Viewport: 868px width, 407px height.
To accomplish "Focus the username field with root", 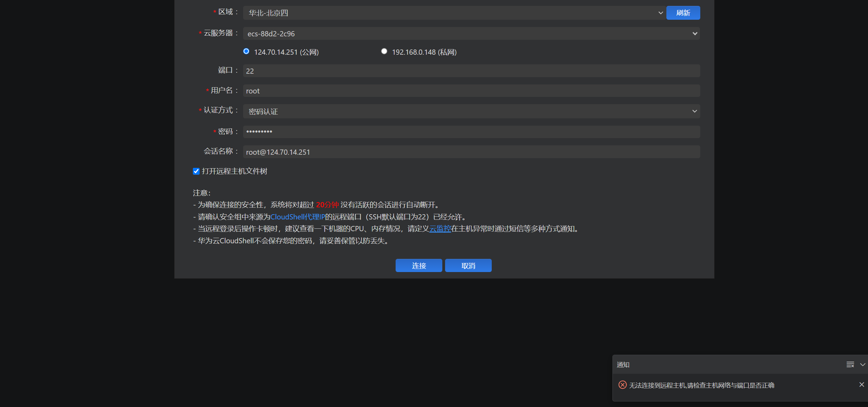I will [x=471, y=91].
